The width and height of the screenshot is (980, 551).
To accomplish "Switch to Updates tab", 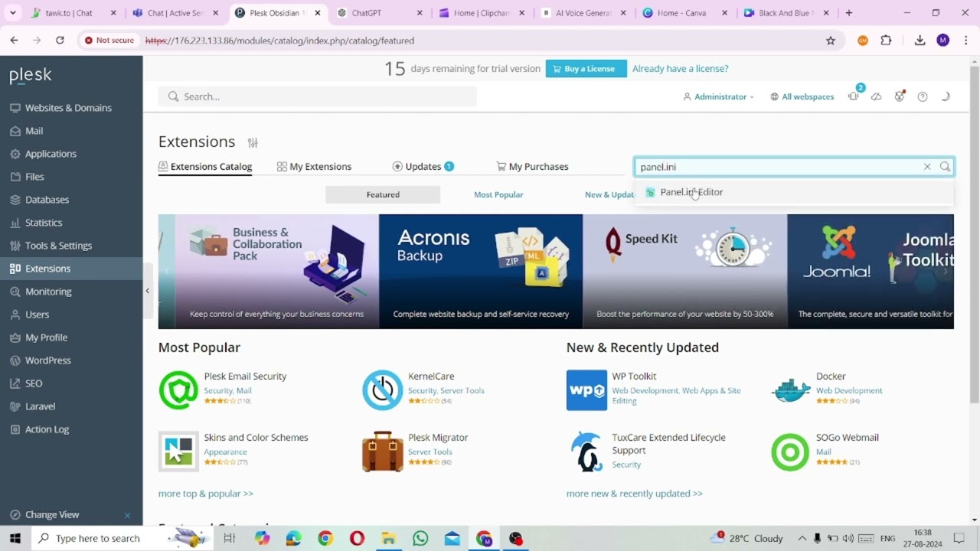I will [x=423, y=167].
